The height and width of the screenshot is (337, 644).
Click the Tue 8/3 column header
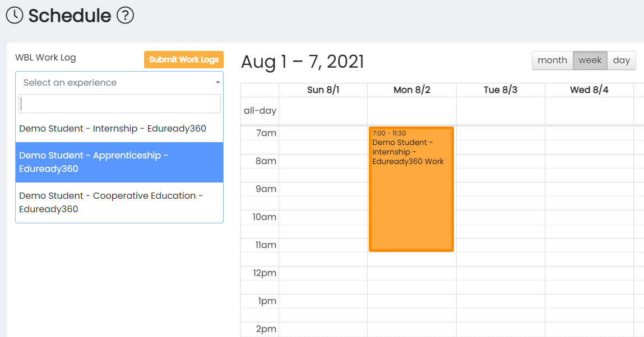501,90
